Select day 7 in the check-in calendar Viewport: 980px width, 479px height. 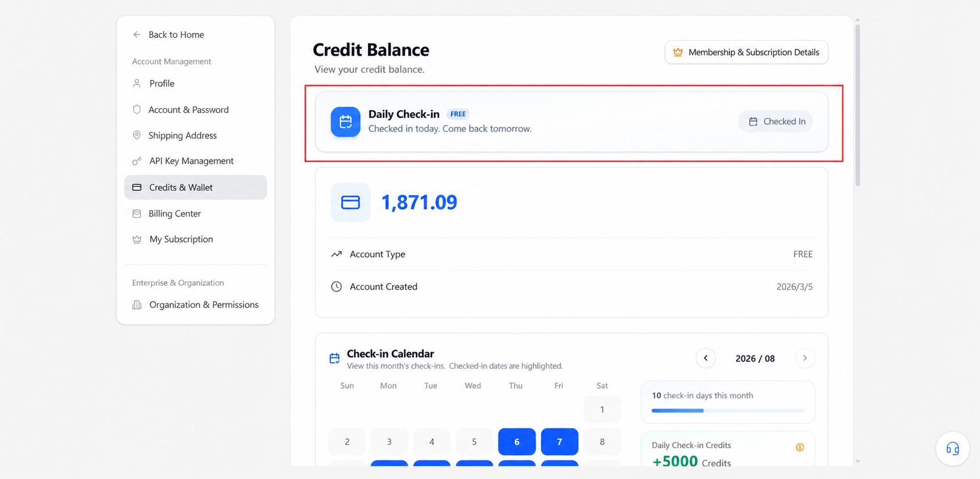tap(559, 442)
